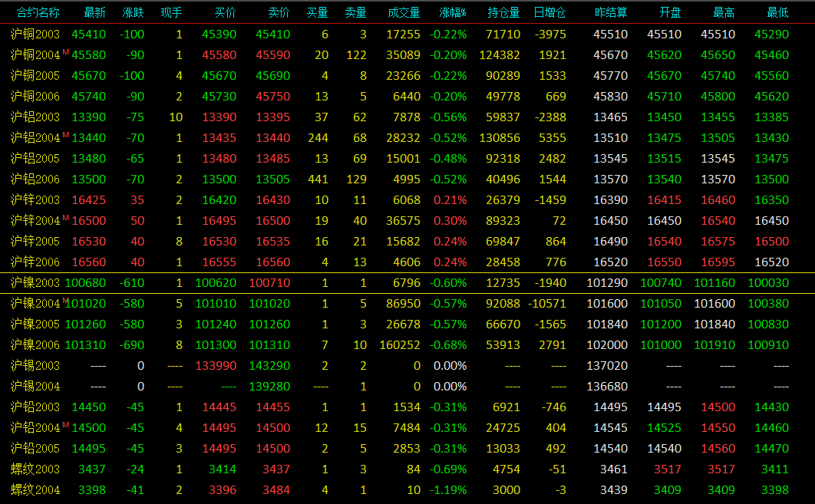Click the 160252 volume of 沪镍2006
Viewport: 815px width, 504px height.
[x=400, y=345]
